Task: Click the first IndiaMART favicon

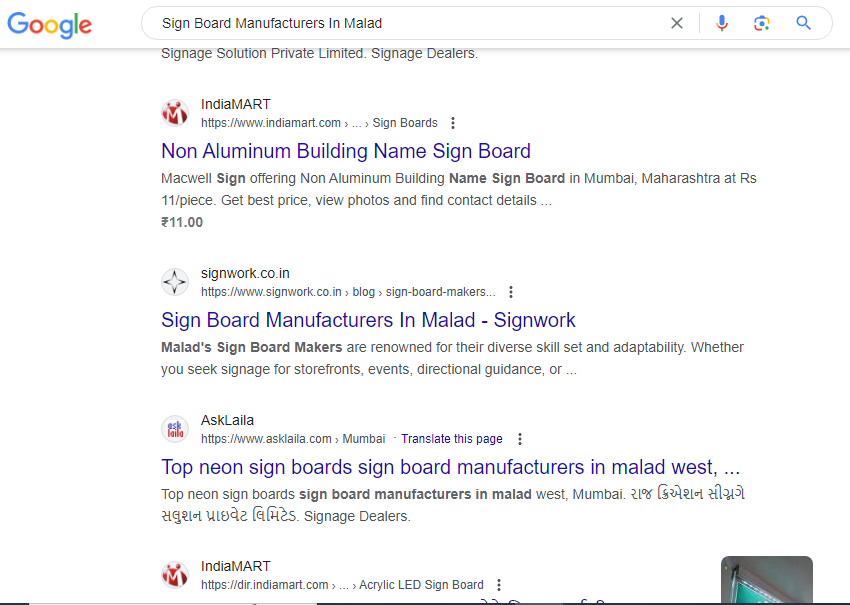Action: pyautogui.click(x=175, y=113)
